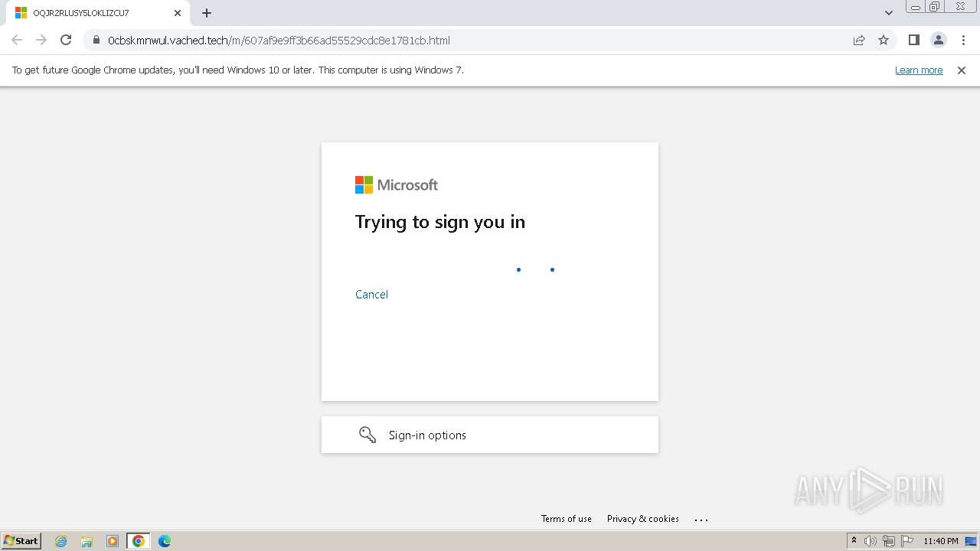This screenshot has width=980, height=551.
Task: Open the Action Center flag icon
Action: (x=907, y=541)
